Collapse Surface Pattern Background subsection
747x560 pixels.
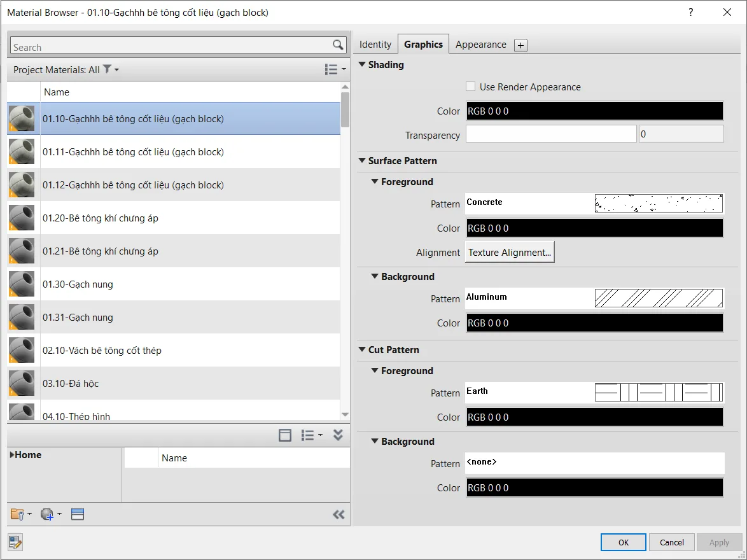(375, 276)
